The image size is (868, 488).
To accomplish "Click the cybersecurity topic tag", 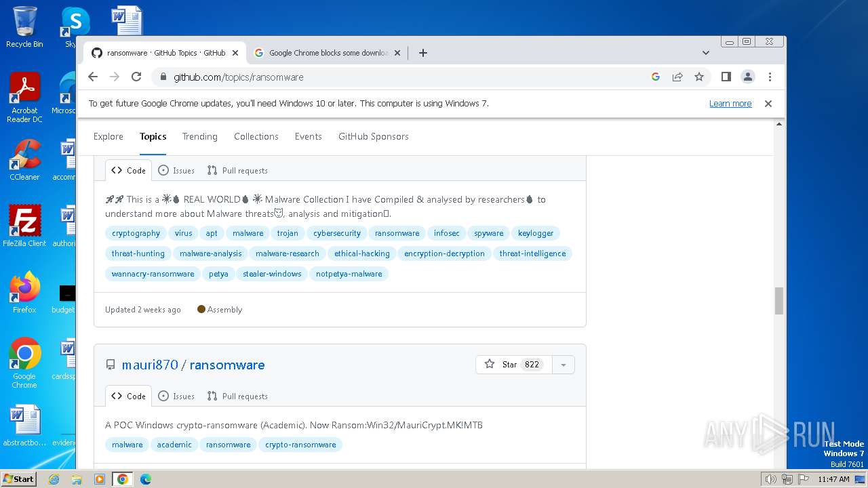I will click(x=337, y=233).
